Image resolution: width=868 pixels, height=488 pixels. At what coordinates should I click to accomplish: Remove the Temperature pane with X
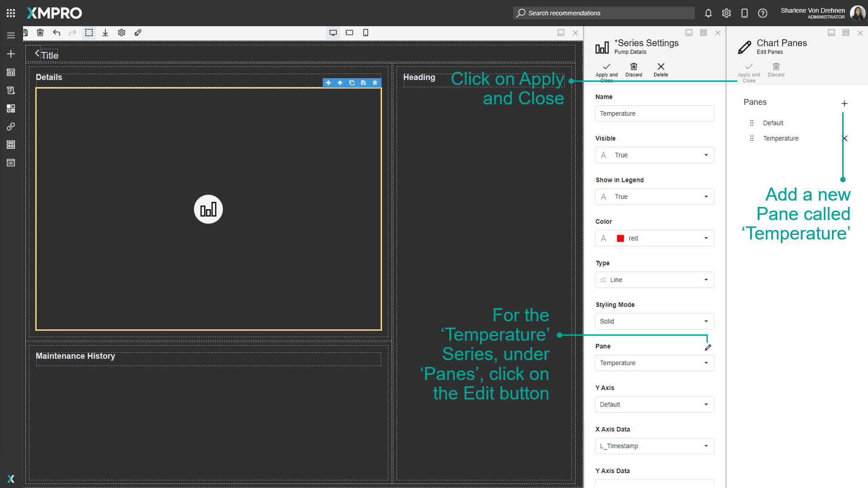[844, 138]
